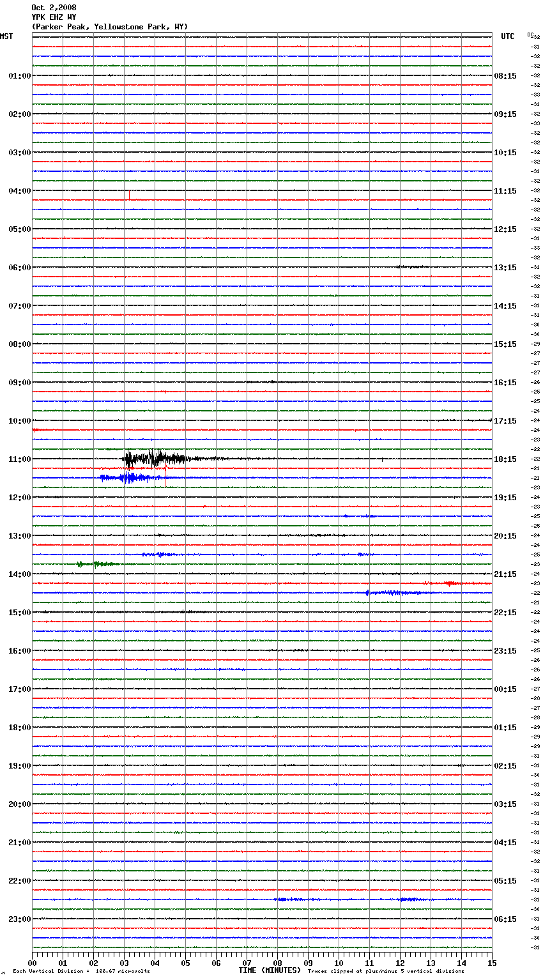Select the station code 'YPK EHZ WY'
The height and width of the screenshot is (980, 543).
point(54,17)
